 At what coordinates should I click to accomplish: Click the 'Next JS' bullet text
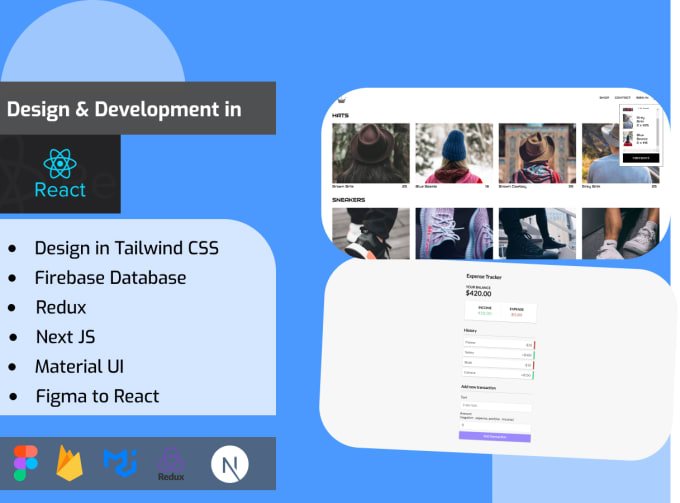[65, 337]
